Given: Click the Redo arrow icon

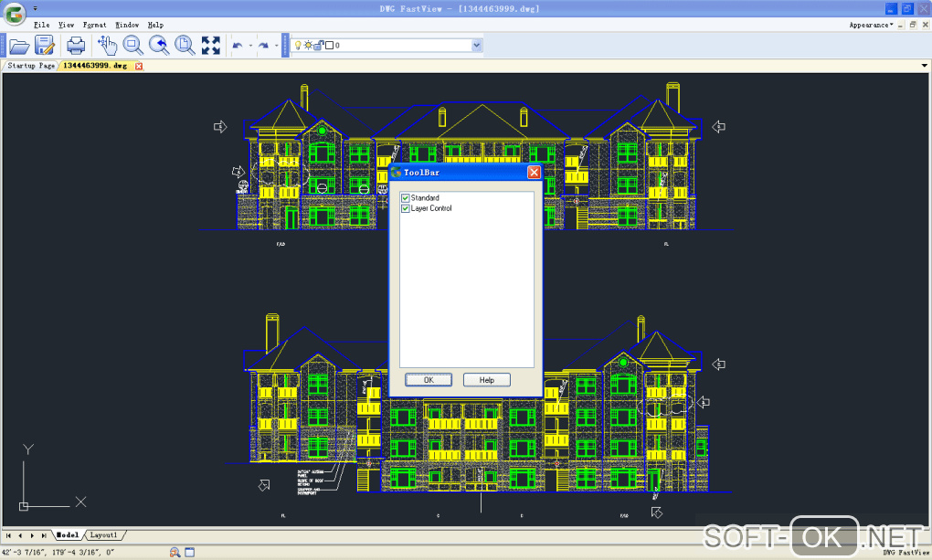Looking at the screenshot, I should 263,46.
